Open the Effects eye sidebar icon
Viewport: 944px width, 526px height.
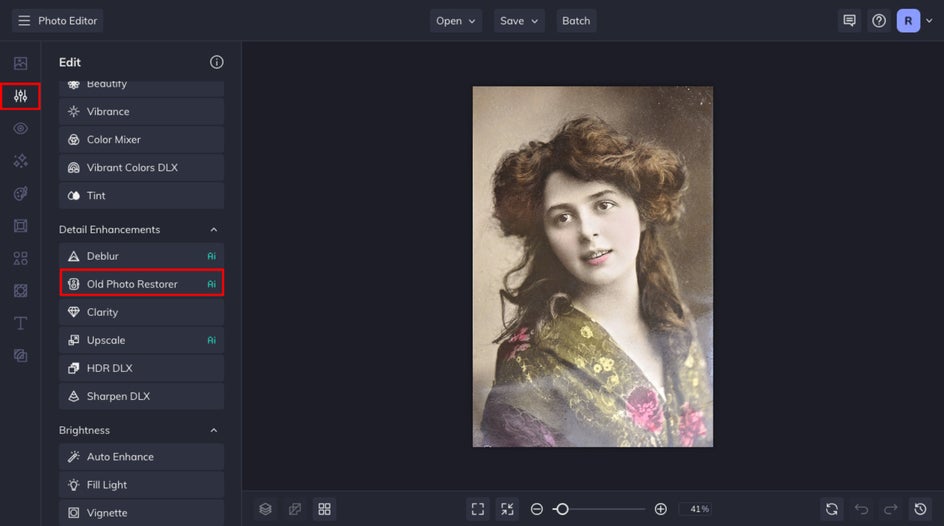click(20, 128)
